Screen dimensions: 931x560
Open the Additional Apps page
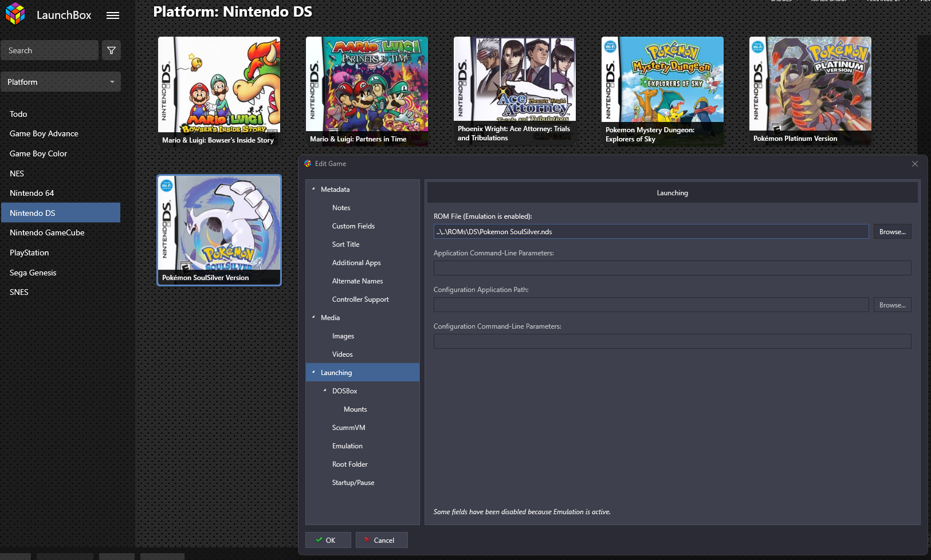click(356, 263)
